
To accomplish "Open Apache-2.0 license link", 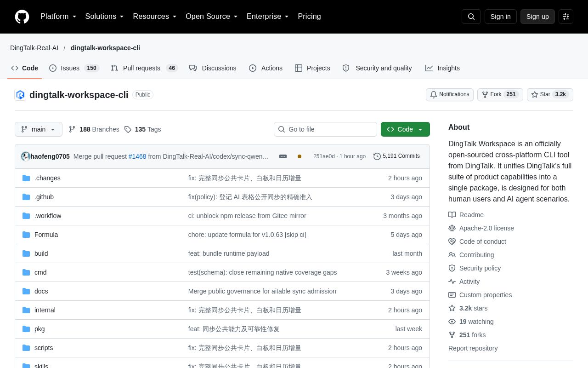I will point(481,228).
